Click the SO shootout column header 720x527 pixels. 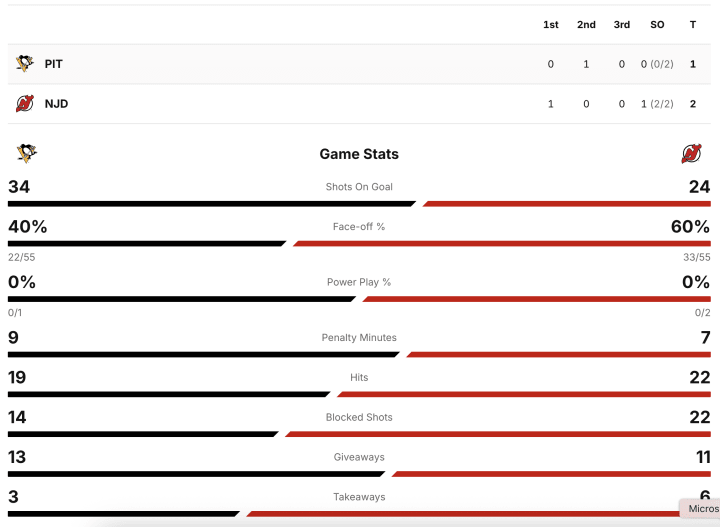(x=657, y=25)
